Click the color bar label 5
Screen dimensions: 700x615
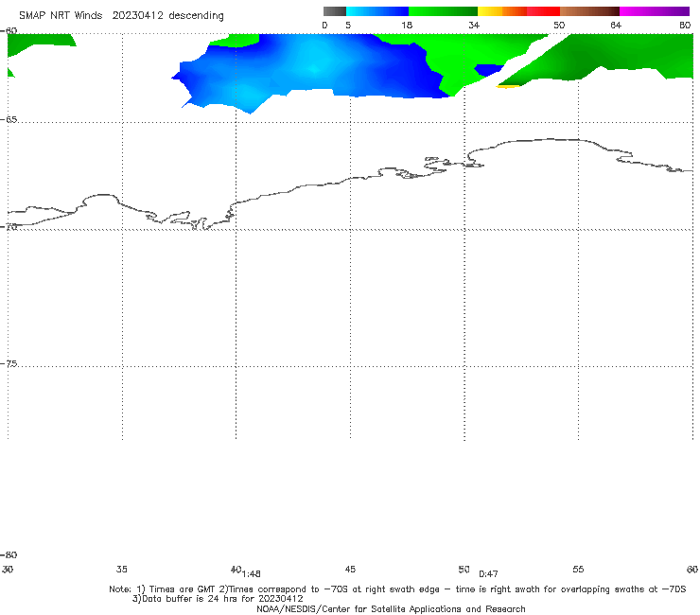[348, 25]
